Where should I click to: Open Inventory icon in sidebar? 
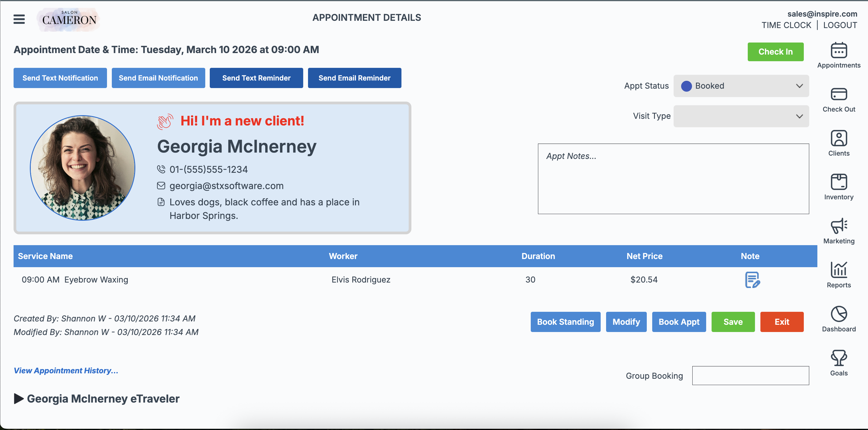pyautogui.click(x=838, y=182)
